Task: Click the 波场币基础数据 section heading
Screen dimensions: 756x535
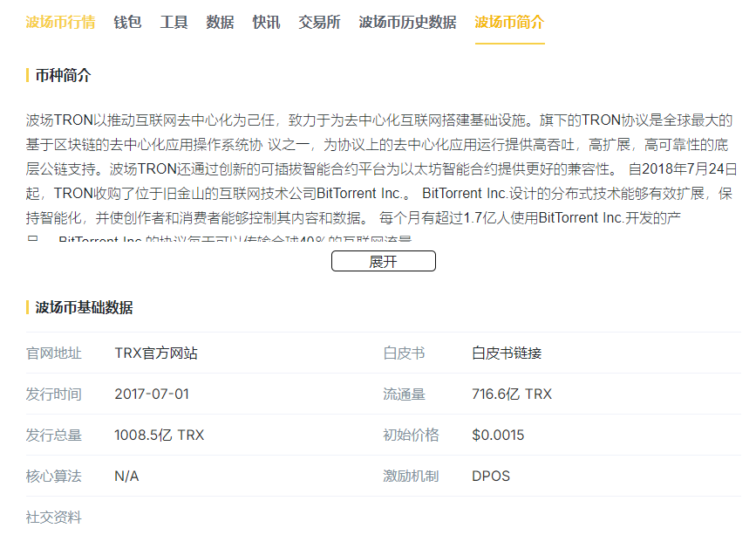Action: (84, 307)
